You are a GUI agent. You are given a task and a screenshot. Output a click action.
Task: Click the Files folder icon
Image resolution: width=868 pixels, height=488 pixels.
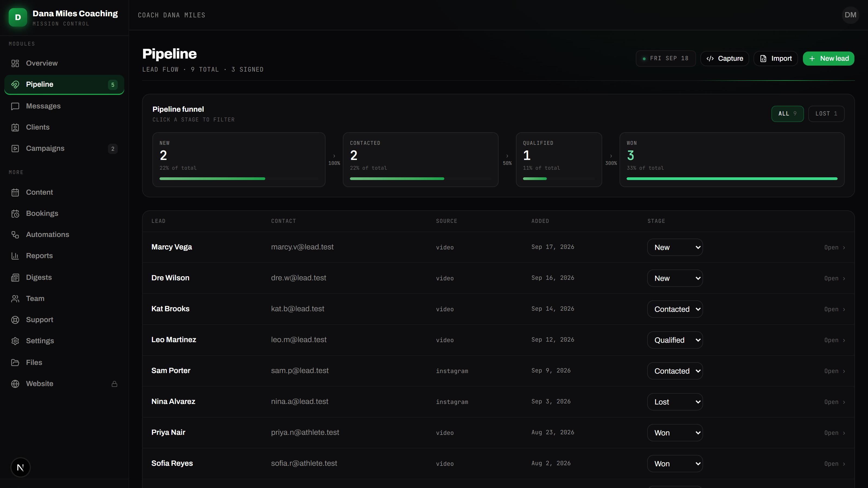(15, 363)
